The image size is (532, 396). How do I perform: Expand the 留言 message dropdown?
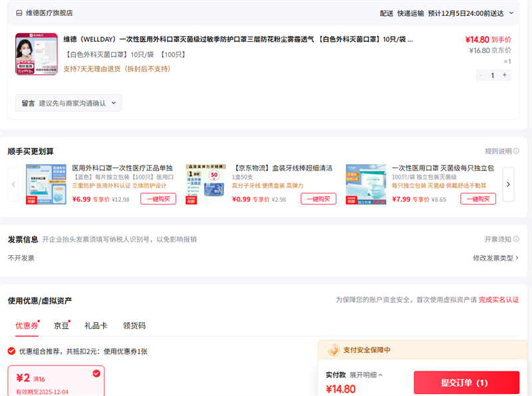pyautogui.click(x=68, y=103)
